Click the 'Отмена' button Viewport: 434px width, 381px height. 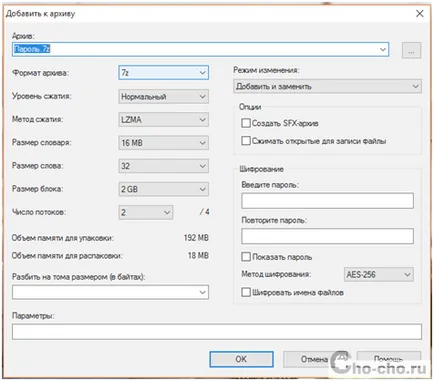click(315, 359)
